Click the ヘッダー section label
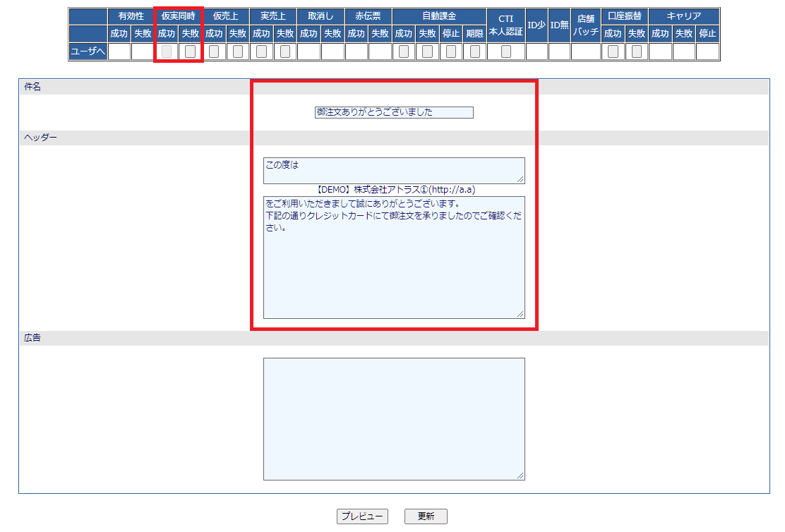 pyautogui.click(x=40, y=138)
